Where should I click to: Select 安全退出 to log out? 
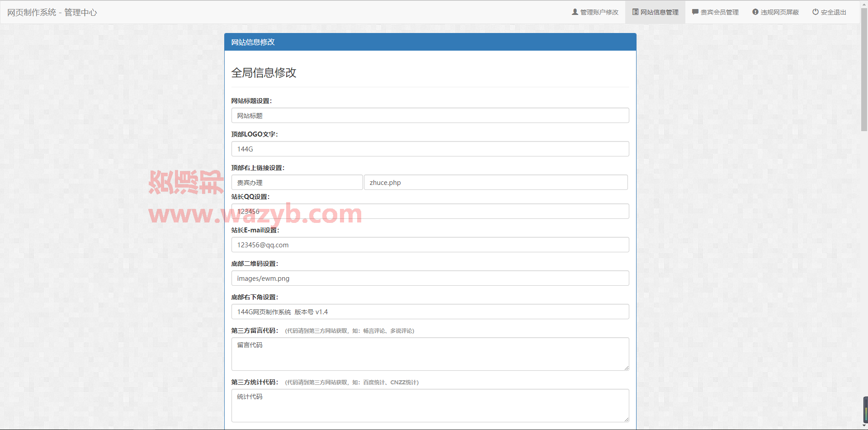829,12
